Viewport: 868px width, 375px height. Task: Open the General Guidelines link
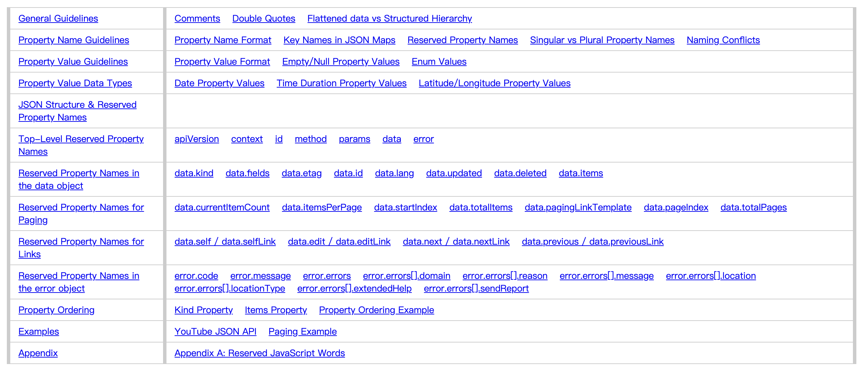coord(58,18)
